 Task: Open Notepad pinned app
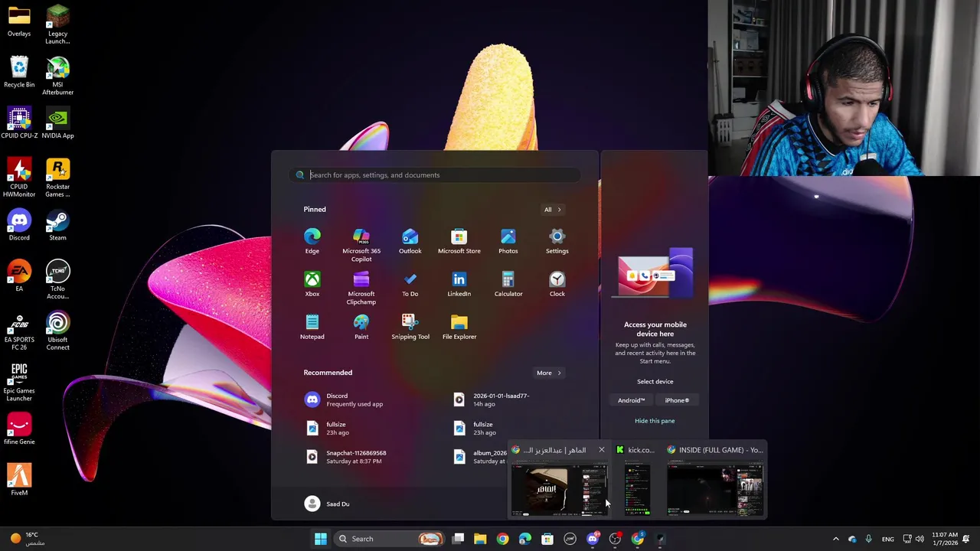[x=312, y=327]
